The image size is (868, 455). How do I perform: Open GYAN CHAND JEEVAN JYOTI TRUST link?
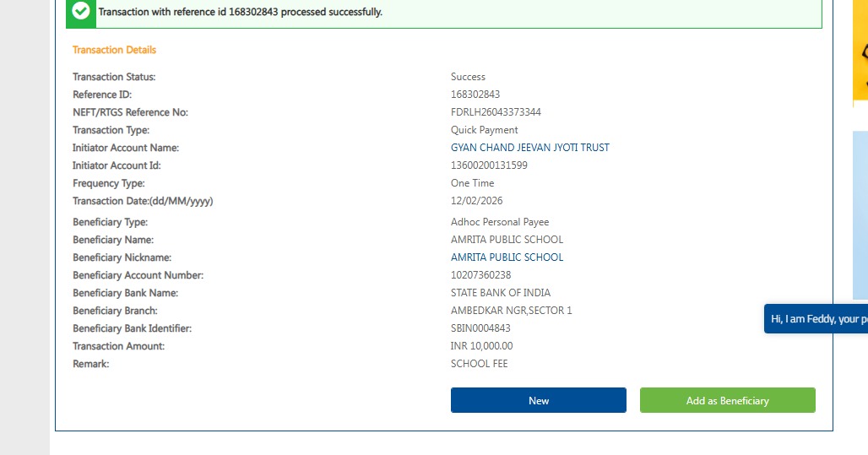coord(529,148)
